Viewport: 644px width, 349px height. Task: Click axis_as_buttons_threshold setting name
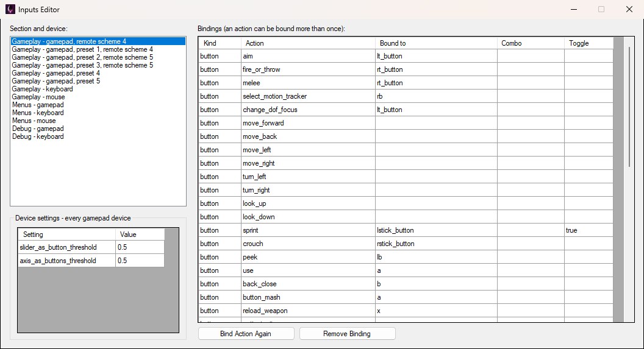tap(66, 261)
